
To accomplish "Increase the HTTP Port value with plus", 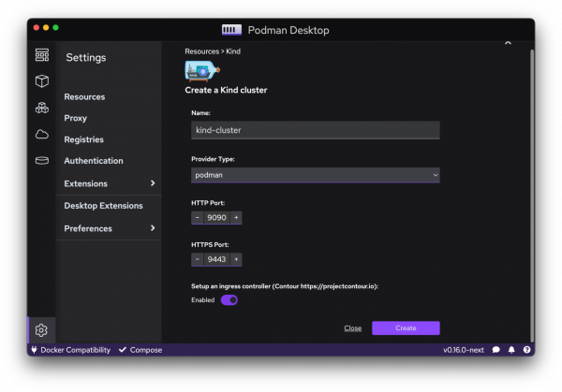I will (236, 217).
